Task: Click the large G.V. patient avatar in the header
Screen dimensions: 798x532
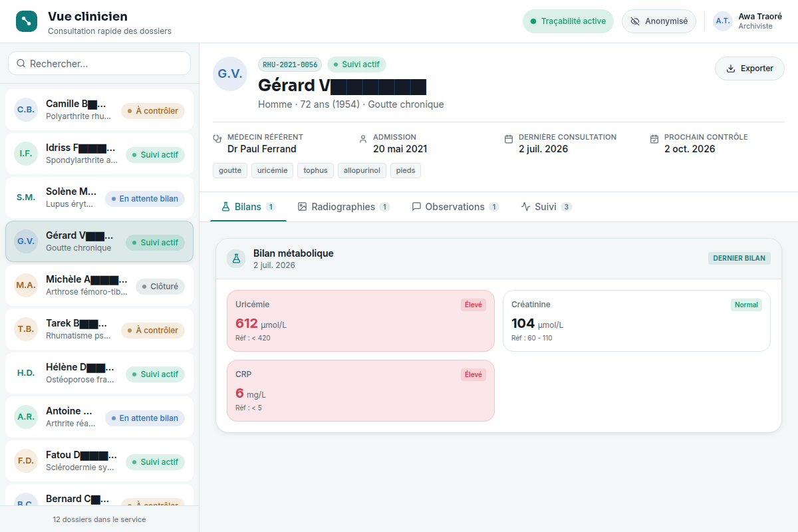Action: [230, 74]
